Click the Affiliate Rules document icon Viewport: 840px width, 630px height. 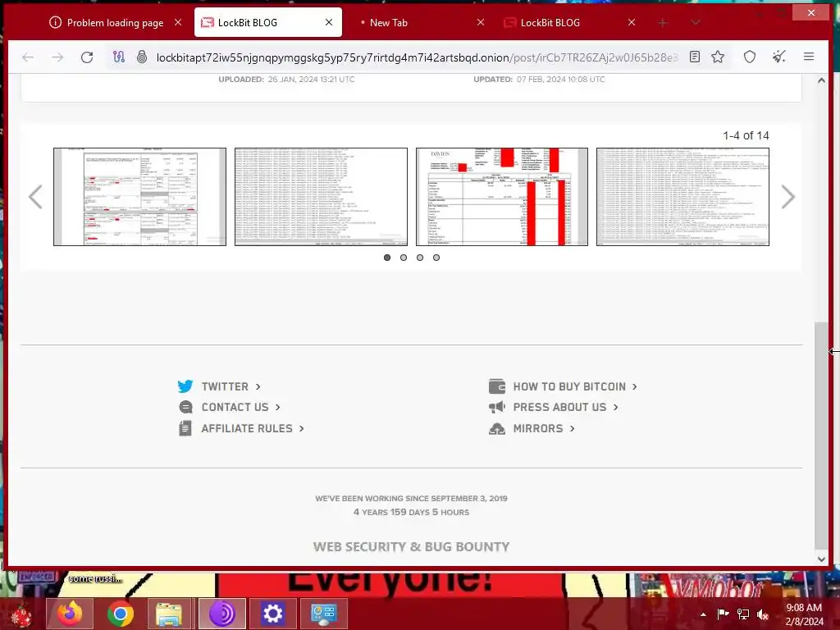point(185,428)
